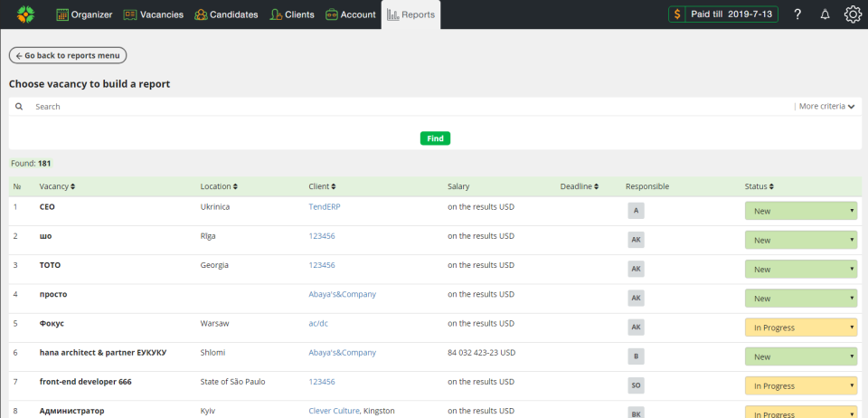This screenshot has height=418, width=868.
Task: Click the green-orange app logo
Action: 25,14
